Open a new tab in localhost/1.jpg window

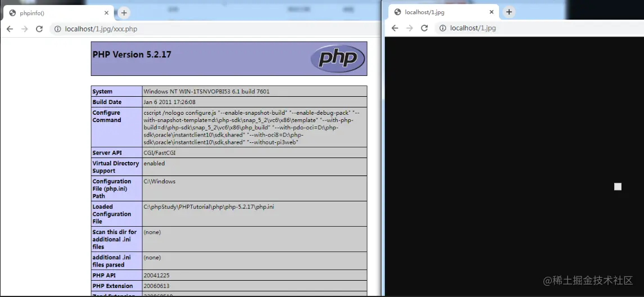pos(509,12)
